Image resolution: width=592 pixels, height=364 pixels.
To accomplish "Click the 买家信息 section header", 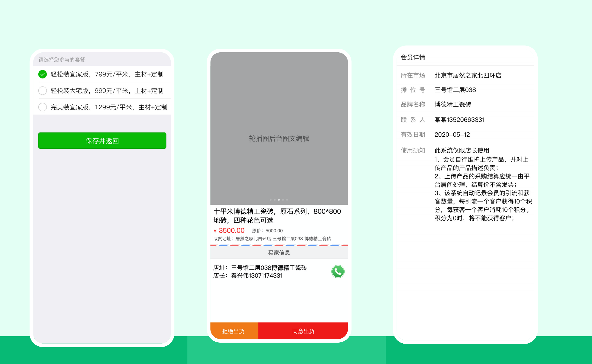I will coord(279,253).
